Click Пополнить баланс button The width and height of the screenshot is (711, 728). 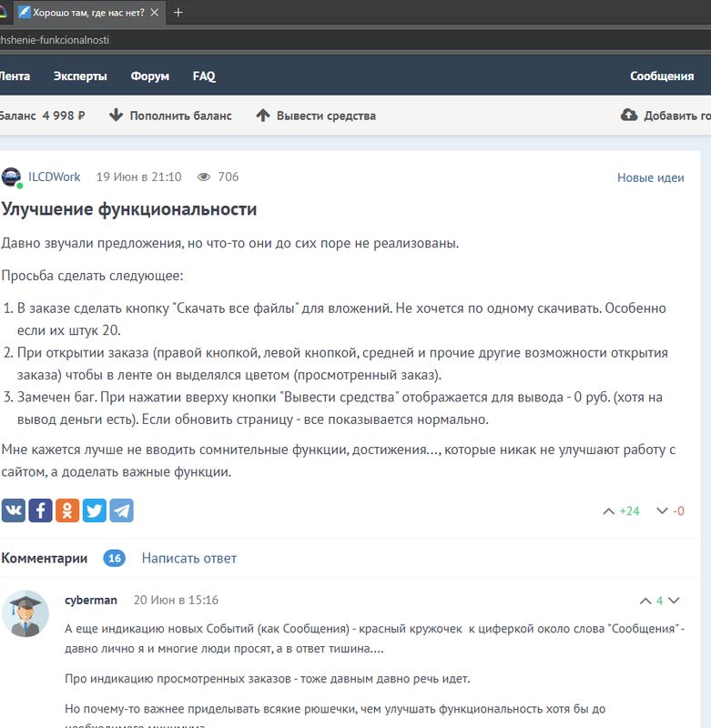pos(170,116)
